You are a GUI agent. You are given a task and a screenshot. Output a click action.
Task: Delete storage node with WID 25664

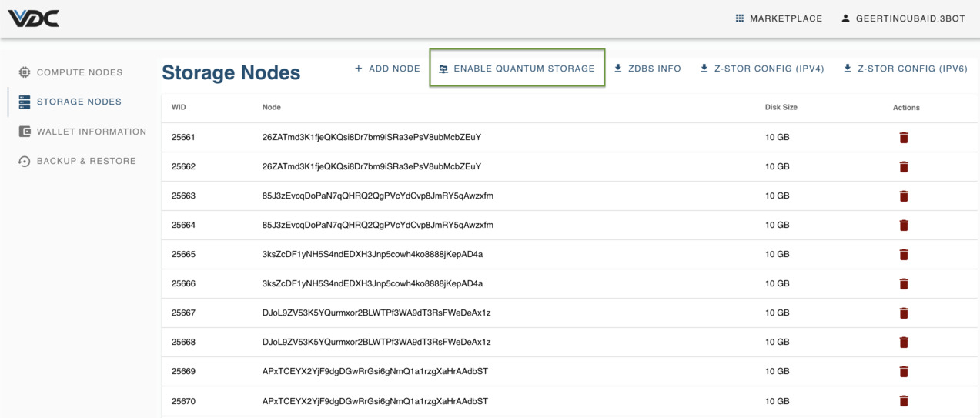pyautogui.click(x=904, y=226)
